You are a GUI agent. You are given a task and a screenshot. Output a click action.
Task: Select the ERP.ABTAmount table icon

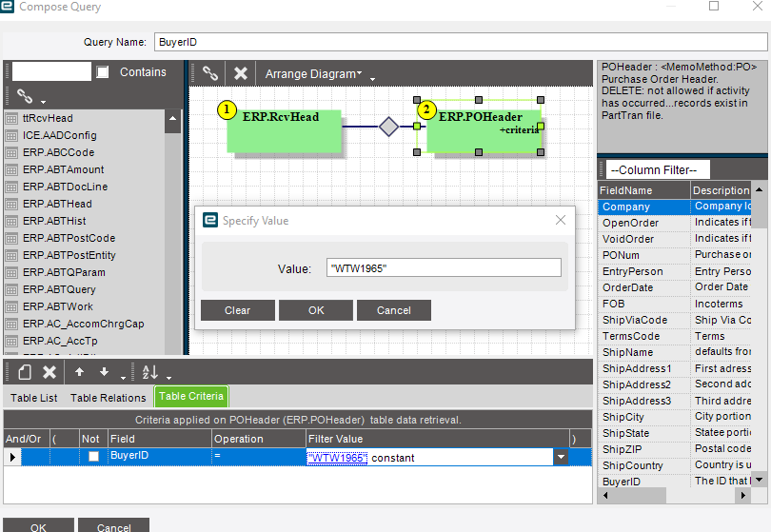coord(11,170)
